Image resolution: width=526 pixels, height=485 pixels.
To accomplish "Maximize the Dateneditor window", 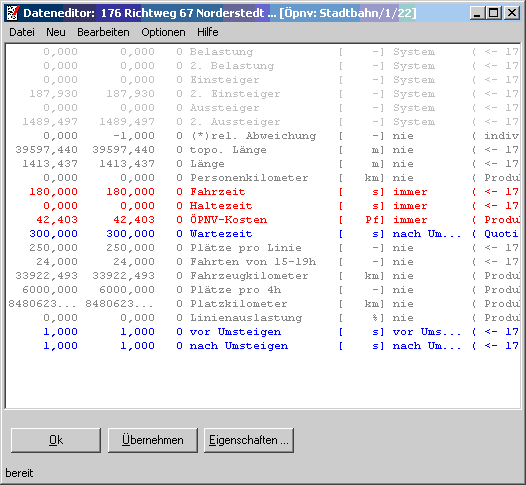I will [494, 13].
